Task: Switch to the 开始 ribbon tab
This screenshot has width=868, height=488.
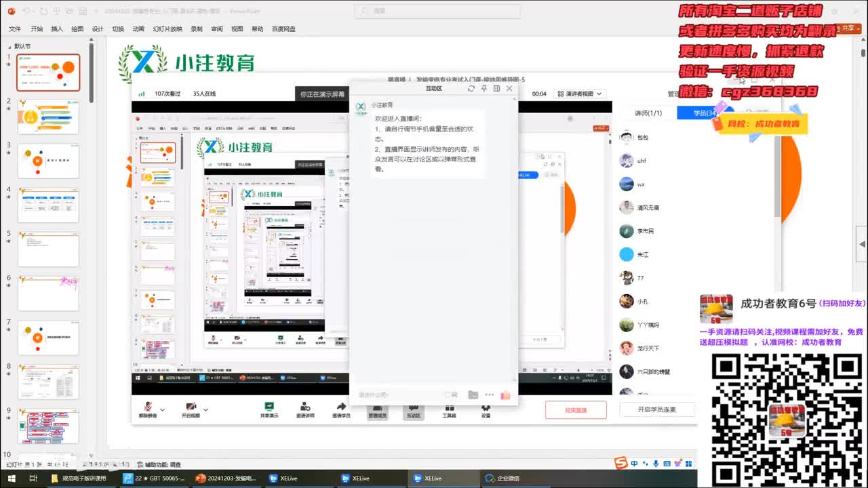Action: (37, 29)
